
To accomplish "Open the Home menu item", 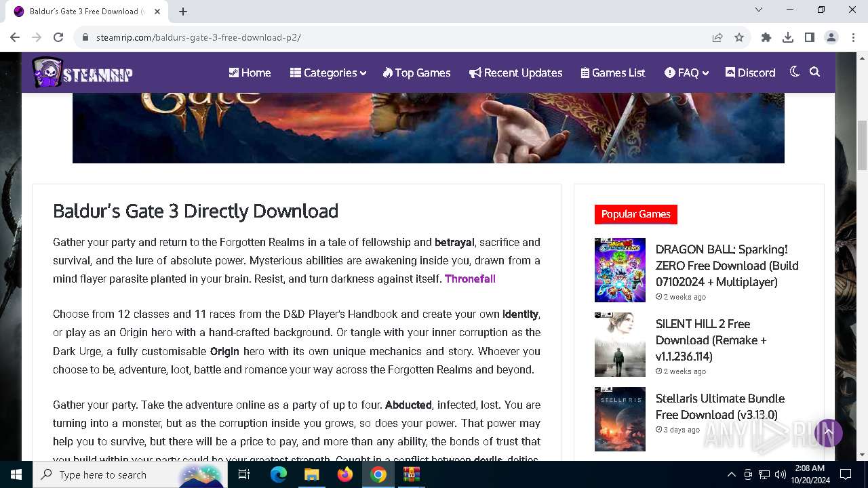I will 250,73.
